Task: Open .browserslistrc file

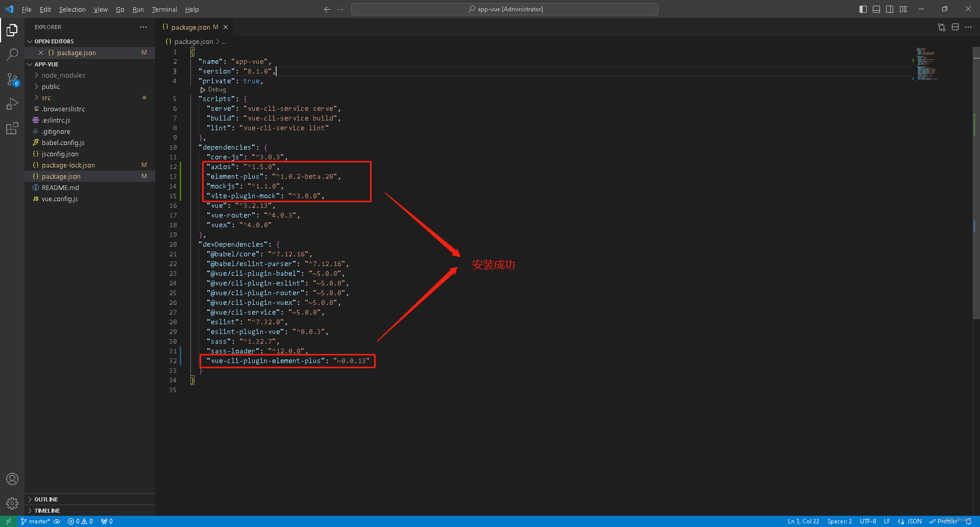Action: 90,109
